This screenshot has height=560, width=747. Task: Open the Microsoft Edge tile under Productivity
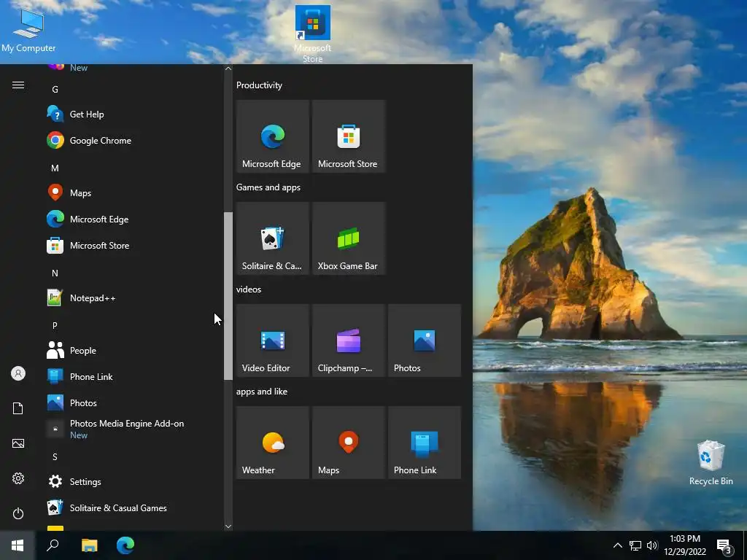click(x=273, y=136)
